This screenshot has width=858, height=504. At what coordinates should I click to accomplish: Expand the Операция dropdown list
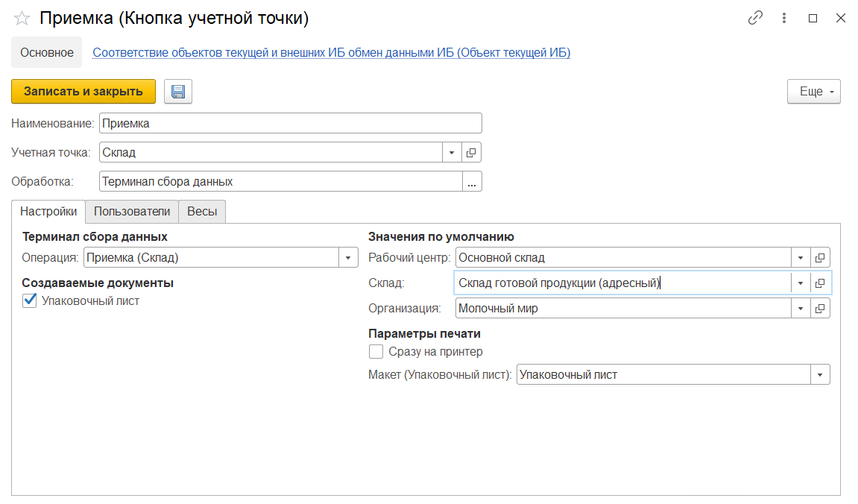(x=348, y=258)
